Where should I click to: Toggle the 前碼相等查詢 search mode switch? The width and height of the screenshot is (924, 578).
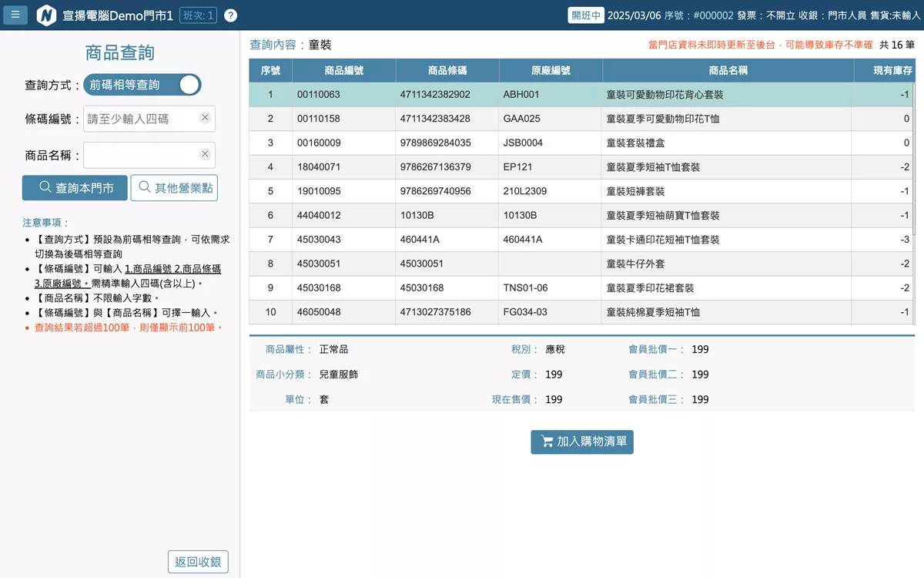pos(142,85)
